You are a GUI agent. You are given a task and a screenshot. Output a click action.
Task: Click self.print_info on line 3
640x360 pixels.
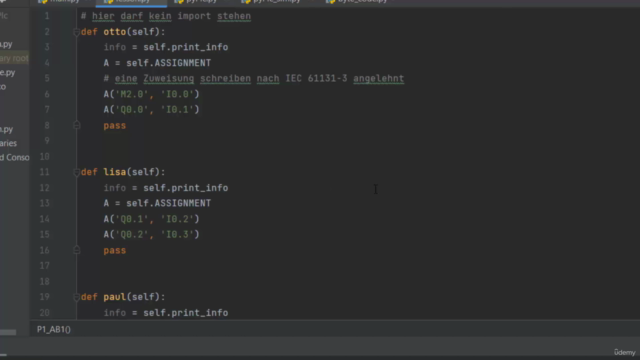186,47
